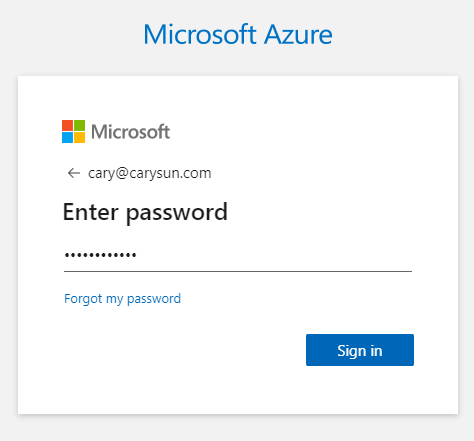The width and height of the screenshot is (474, 441).
Task: Click the blank white card area below Sign in
Action: pyautogui.click(x=238, y=390)
